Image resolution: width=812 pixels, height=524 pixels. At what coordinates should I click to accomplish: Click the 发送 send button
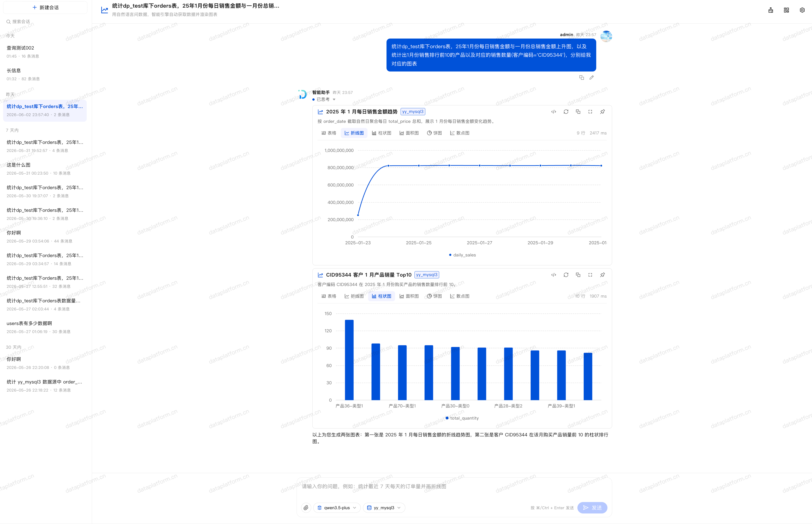[592, 508]
